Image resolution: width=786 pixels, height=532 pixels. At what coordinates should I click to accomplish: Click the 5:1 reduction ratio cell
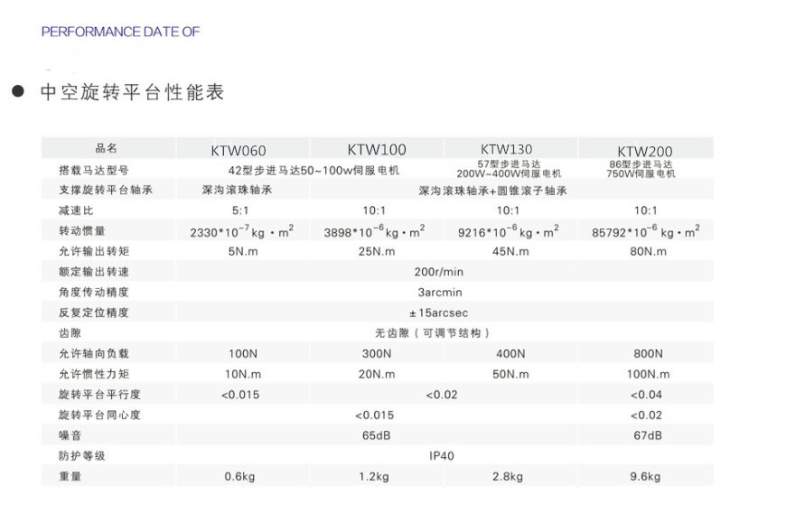point(240,210)
